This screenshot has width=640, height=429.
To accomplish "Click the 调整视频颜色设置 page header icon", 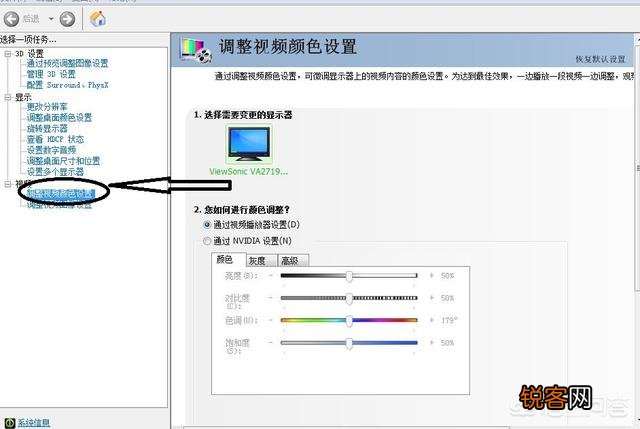I will (196, 50).
